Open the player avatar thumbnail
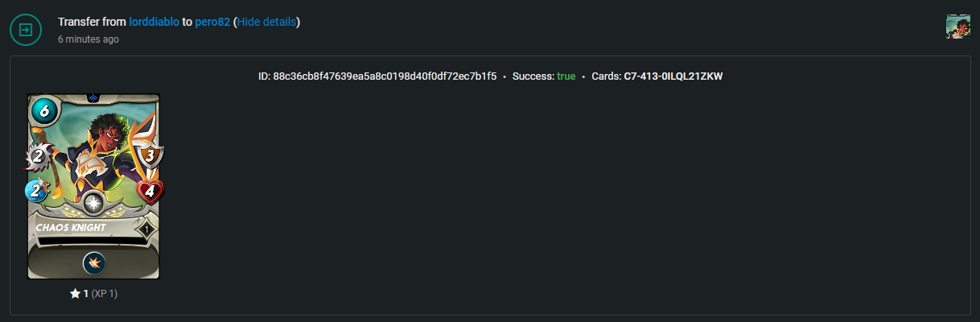 (958, 27)
